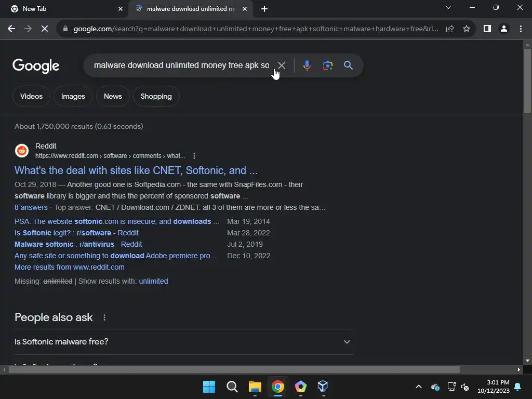Viewport: 532px width, 399px height.
Task: Filter results by Videos
Action: click(x=31, y=96)
